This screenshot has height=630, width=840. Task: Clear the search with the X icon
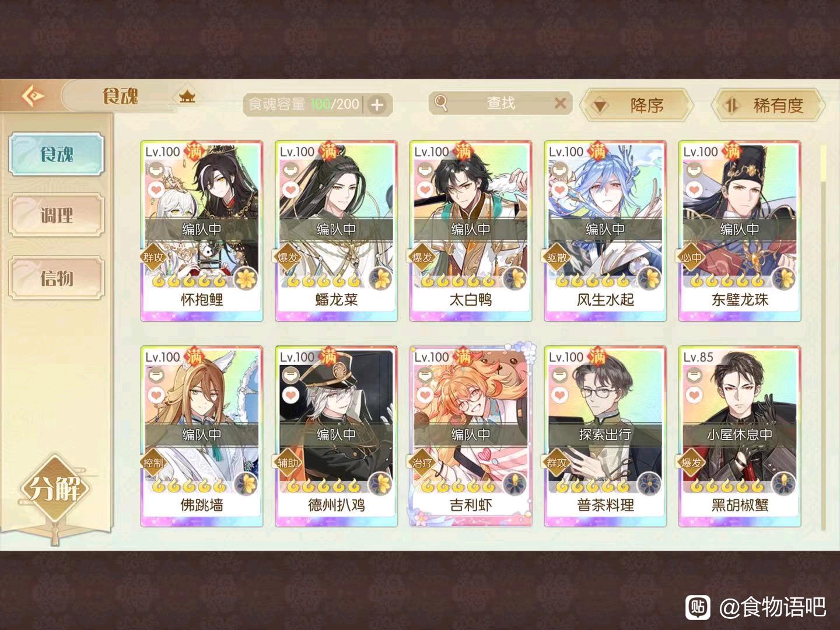click(x=560, y=103)
